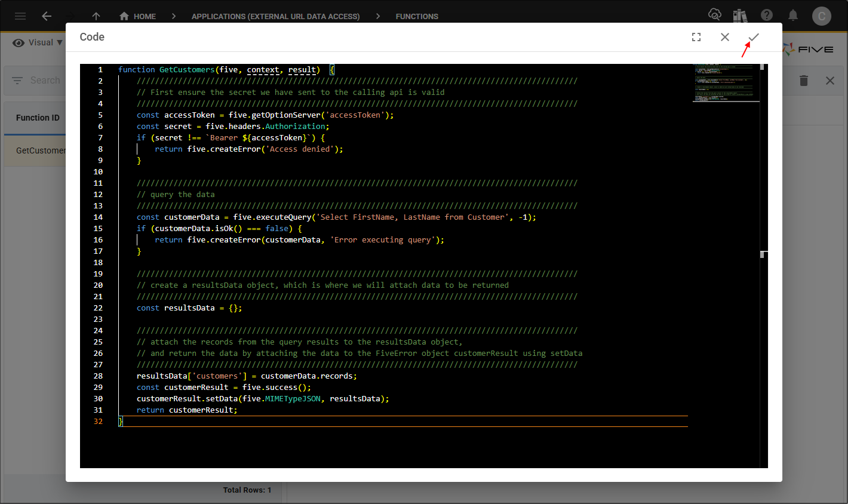
Task: Open the help question mark icon
Action: point(767,16)
